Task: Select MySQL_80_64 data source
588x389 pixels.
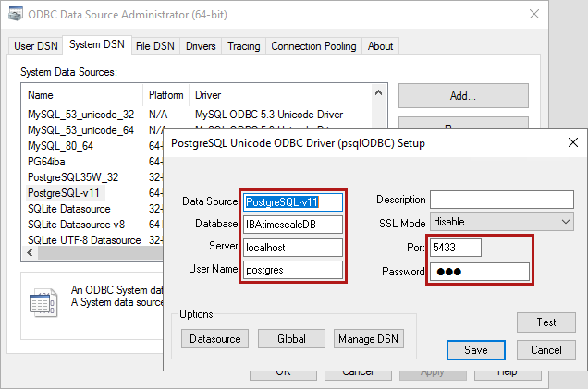Action: tap(60, 146)
